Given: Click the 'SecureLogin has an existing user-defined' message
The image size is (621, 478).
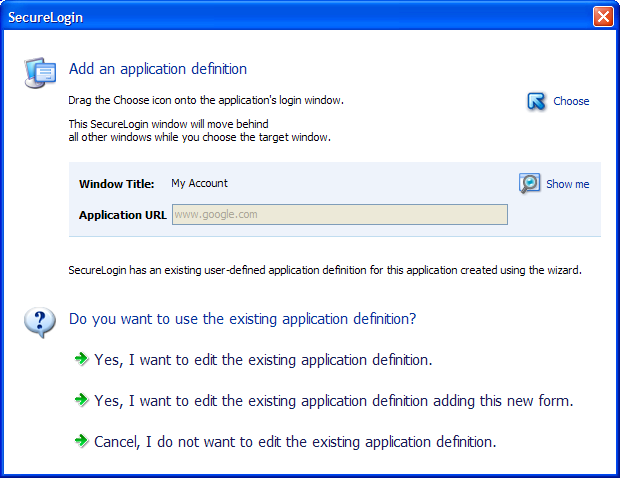Looking at the screenshot, I should [x=325, y=270].
